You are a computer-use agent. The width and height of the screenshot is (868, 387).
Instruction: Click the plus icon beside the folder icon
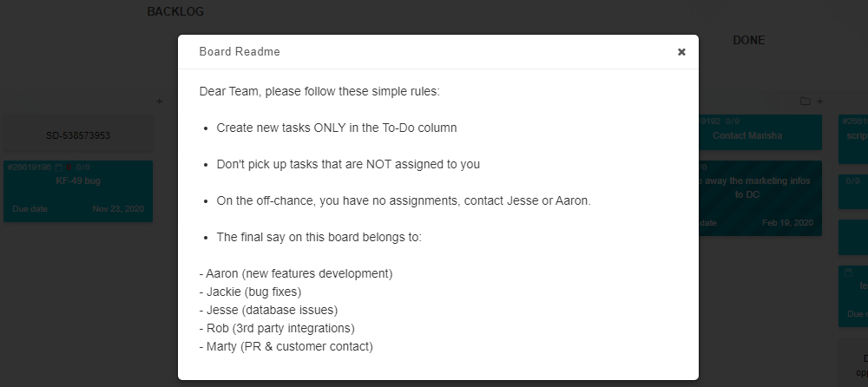820,102
